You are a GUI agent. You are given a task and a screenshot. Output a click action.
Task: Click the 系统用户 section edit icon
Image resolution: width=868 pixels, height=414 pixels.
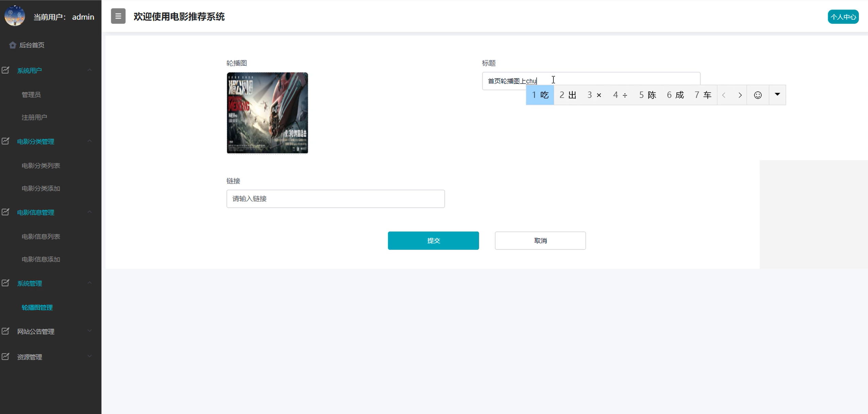tap(5, 70)
